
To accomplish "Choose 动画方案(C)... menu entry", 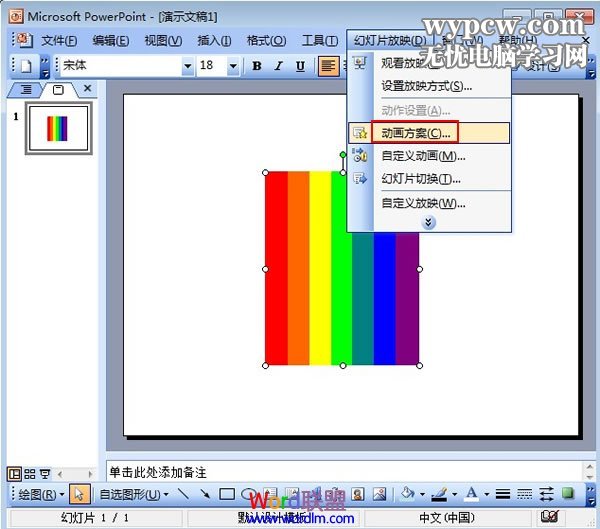I will [x=429, y=133].
